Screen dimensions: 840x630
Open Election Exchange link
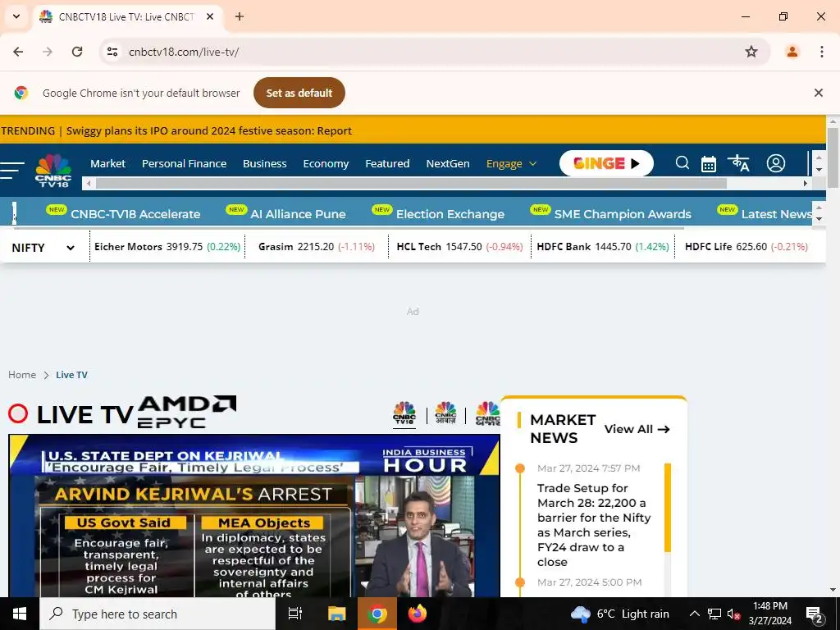coord(450,214)
